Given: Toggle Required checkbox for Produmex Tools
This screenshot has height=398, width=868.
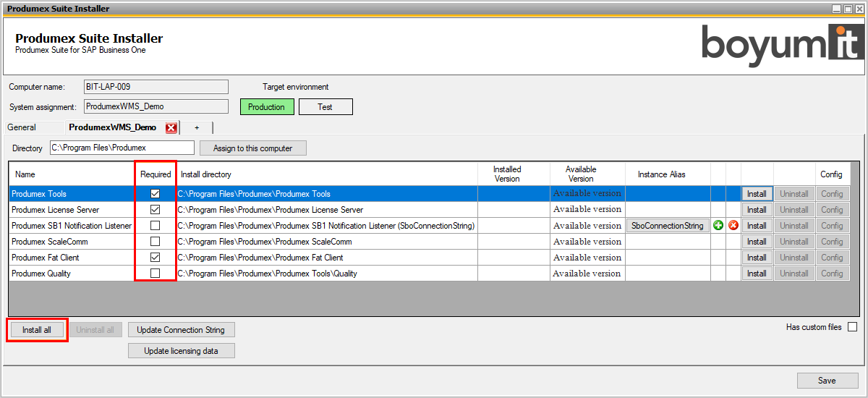Looking at the screenshot, I should pyautogui.click(x=155, y=194).
